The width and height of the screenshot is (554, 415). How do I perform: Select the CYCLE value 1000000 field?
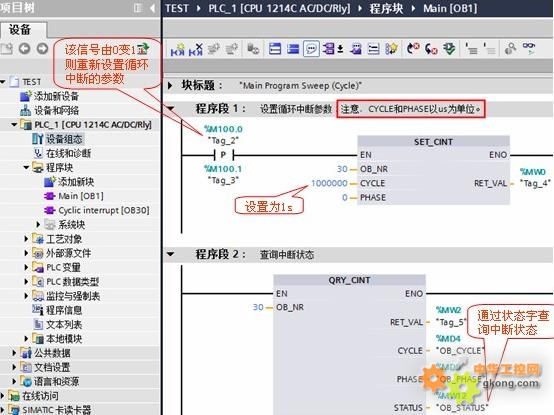coord(329,183)
